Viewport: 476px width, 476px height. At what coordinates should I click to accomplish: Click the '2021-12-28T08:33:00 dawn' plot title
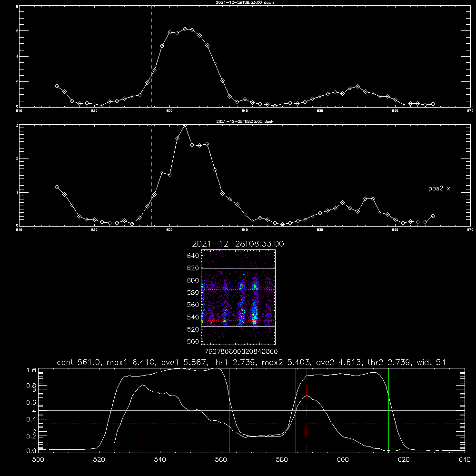[245, 2]
